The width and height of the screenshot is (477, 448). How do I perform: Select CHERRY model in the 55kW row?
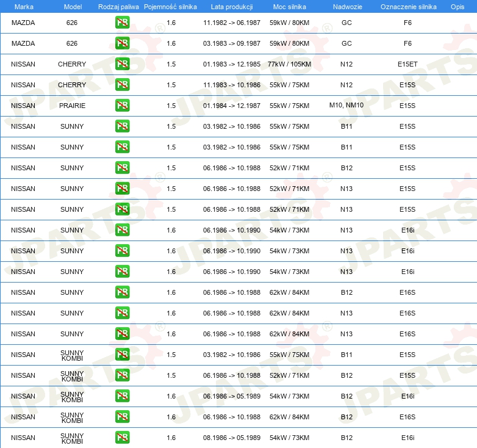pyautogui.click(x=72, y=85)
